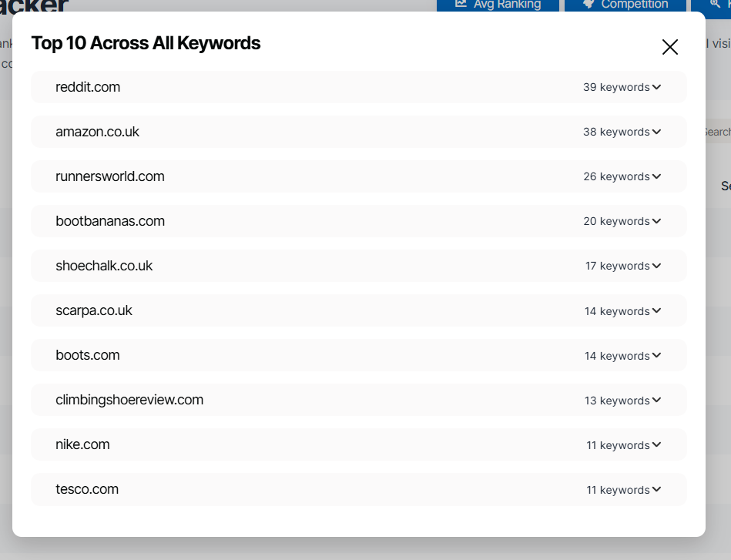The height and width of the screenshot is (560, 731).
Task: Expand the scarpa.co.uk keywords chevron
Action: point(656,311)
